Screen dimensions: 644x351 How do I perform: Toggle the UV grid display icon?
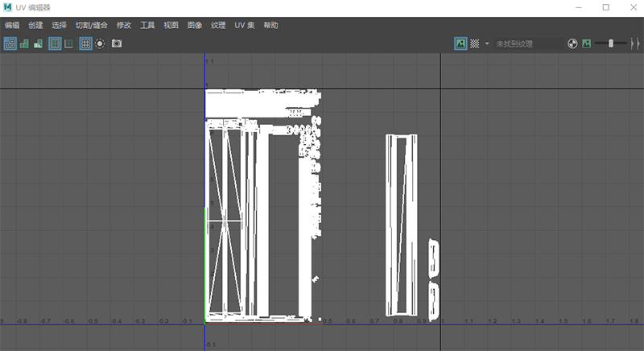pyautogui.click(x=85, y=43)
